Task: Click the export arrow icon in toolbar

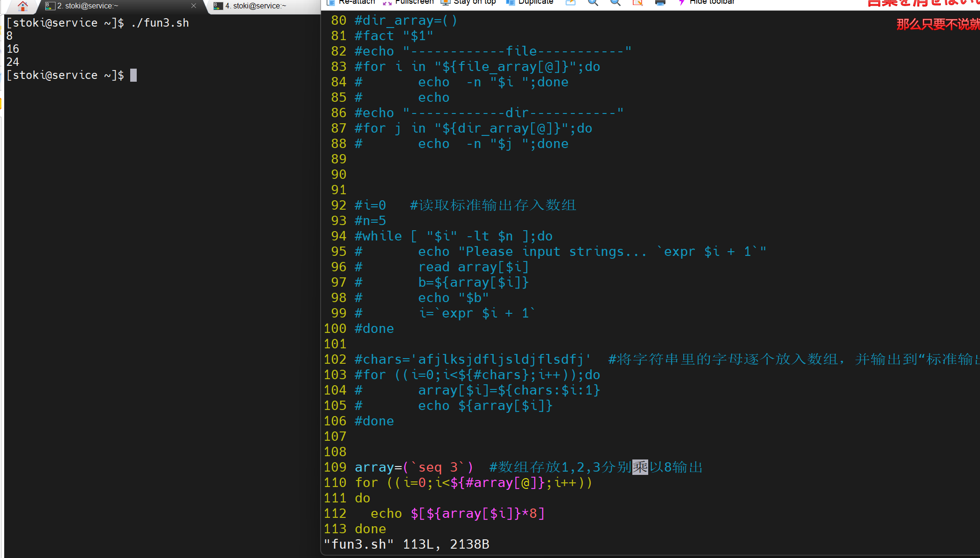Action: [x=570, y=3]
